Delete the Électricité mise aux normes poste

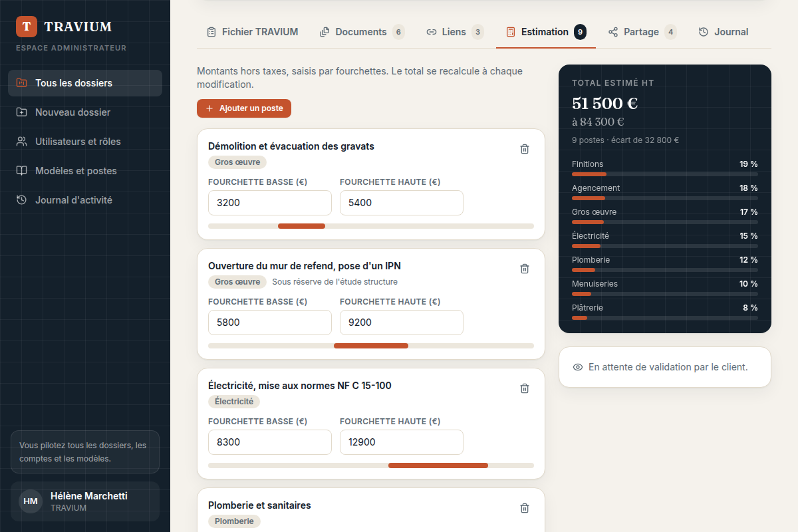click(x=525, y=388)
